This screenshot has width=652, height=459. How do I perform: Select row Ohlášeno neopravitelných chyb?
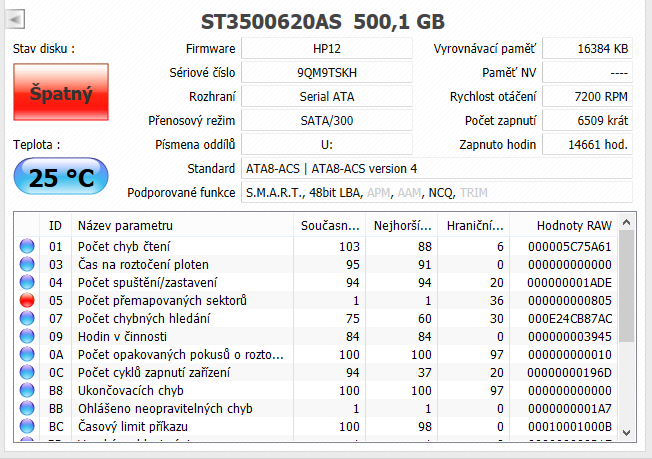point(316,408)
